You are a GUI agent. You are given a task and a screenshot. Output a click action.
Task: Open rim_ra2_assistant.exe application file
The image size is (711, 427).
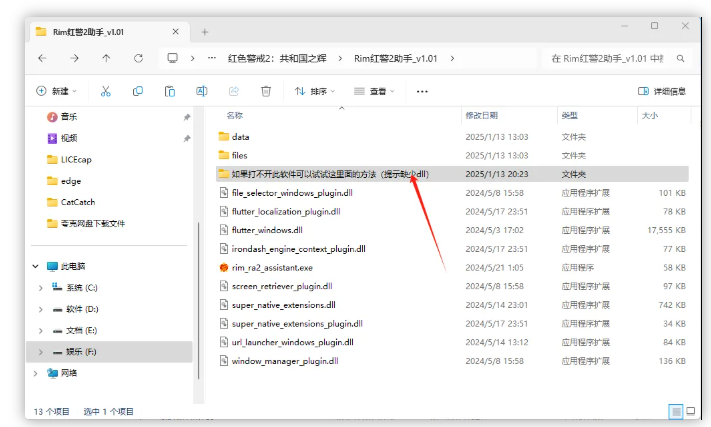click(272, 267)
